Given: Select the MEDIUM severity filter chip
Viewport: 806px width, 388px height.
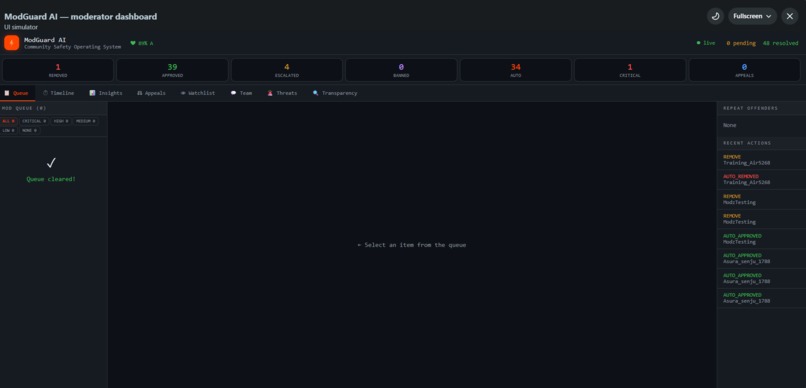Looking at the screenshot, I should tap(86, 121).
